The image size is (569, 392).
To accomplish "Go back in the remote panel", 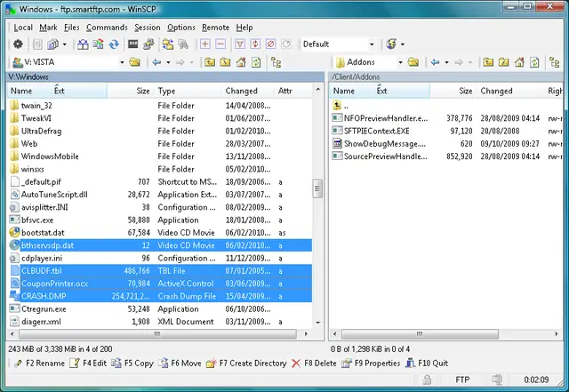I will click(x=435, y=62).
